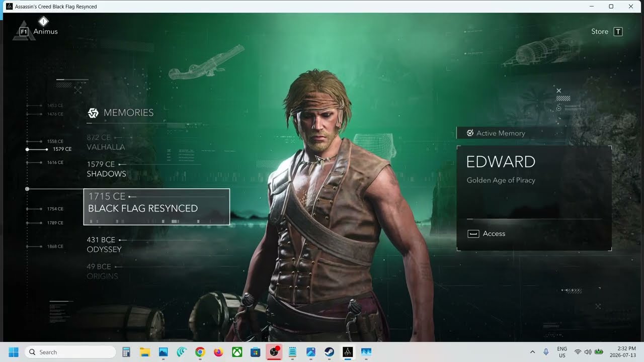Select the Black Flag Resynced memory
The image size is (644, 362).
(156, 207)
